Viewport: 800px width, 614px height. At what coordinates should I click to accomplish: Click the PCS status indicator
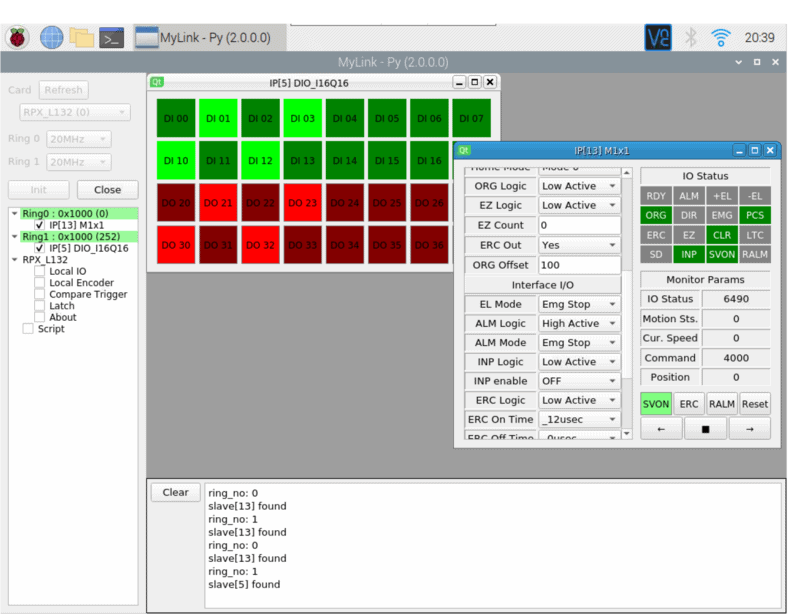point(755,215)
